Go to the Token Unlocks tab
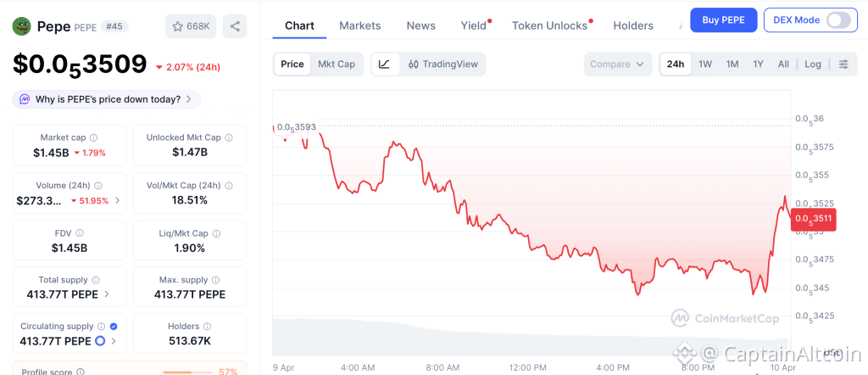This screenshot has width=868, height=375. pos(549,25)
